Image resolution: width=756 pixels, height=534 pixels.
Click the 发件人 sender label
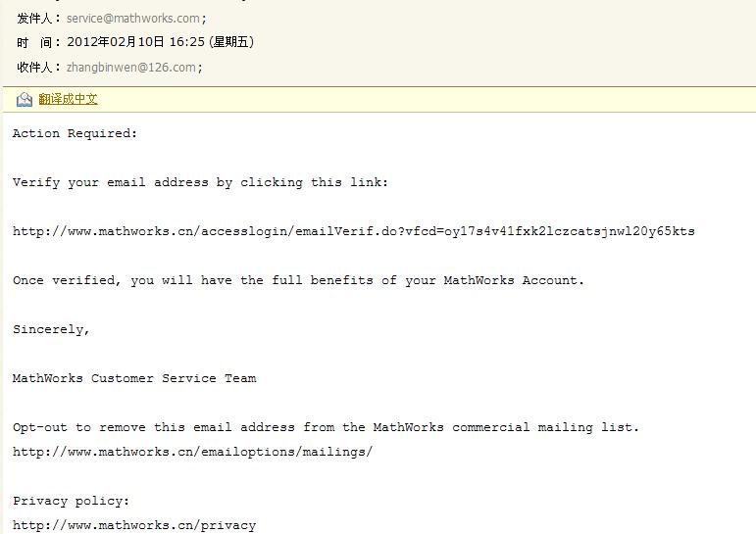pos(37,18)
